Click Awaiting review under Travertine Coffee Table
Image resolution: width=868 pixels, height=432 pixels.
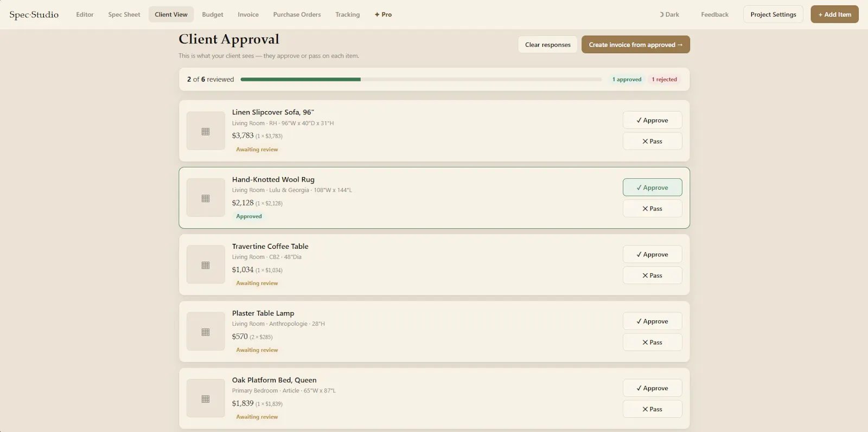257,283
